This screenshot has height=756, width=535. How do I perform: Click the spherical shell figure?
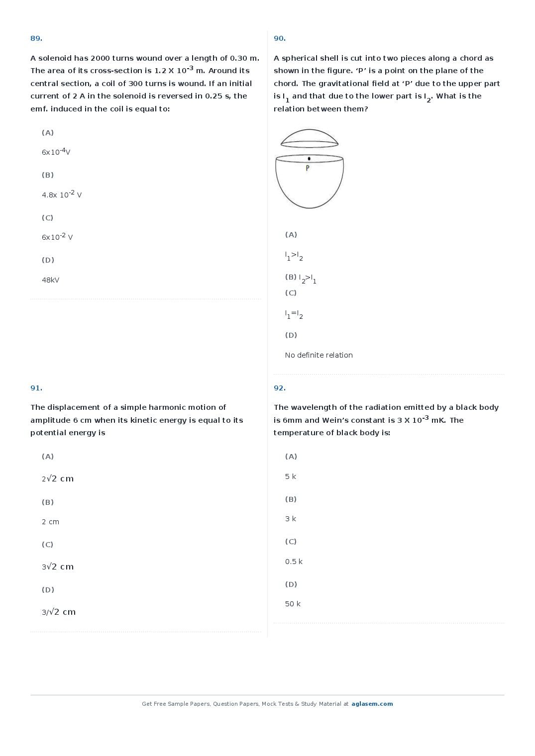tap(309, 169)
